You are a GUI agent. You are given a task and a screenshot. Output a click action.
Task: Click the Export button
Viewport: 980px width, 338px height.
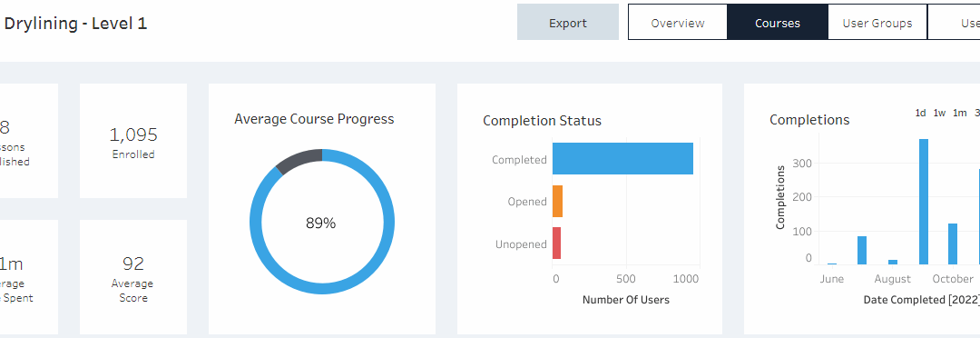(x=567, y=23)
